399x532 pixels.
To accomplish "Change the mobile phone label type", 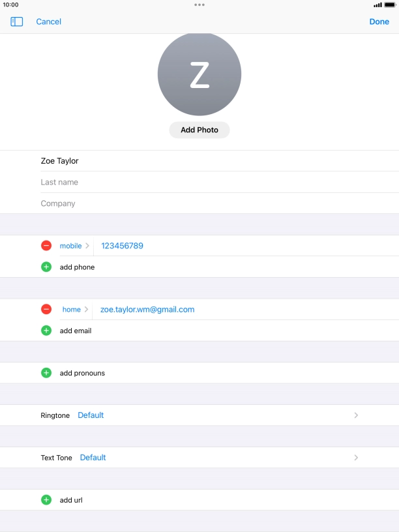I will click(74, 246).
